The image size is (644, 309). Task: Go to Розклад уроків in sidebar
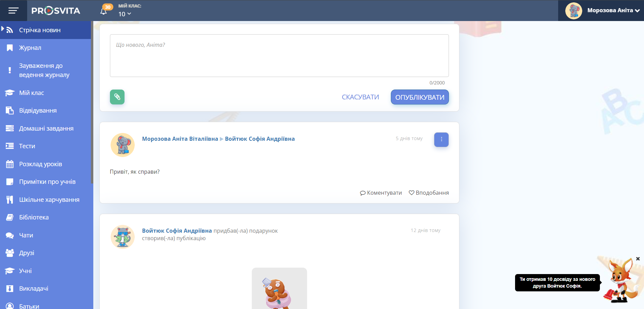tap(40, 164)
